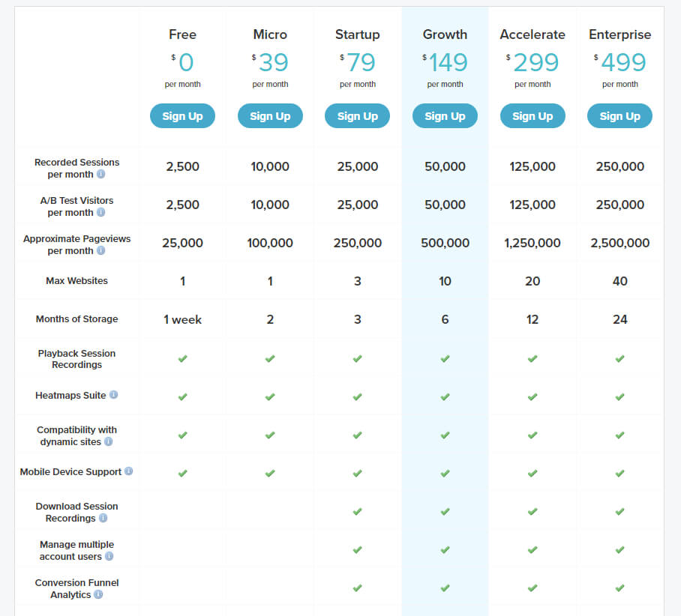Viewport: 681px width, 616px height.
Task: Click info icon for Manage multiple account users
Action: 109,556
